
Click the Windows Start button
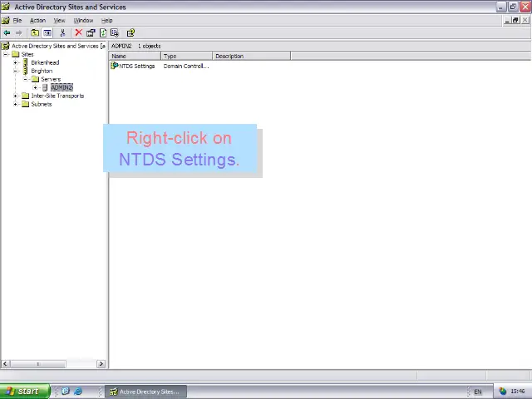(25, 392)
